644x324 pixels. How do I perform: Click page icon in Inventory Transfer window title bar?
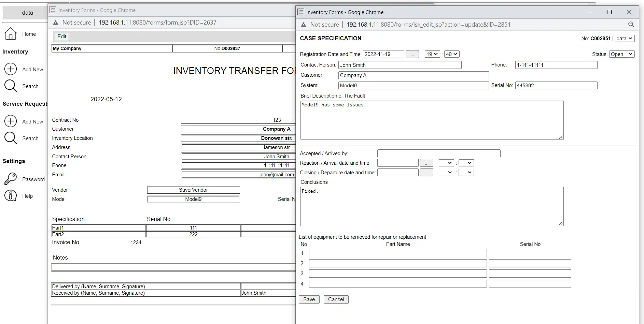coord(53,10)
